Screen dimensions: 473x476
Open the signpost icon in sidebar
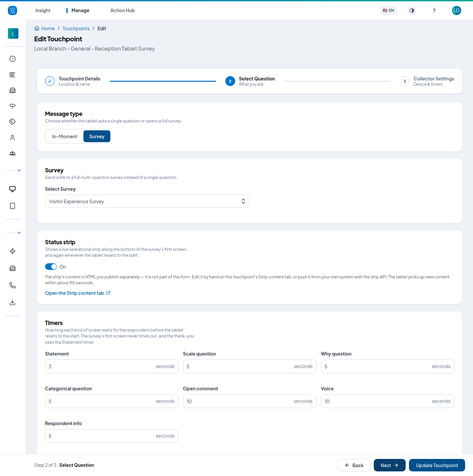[12, 106]
